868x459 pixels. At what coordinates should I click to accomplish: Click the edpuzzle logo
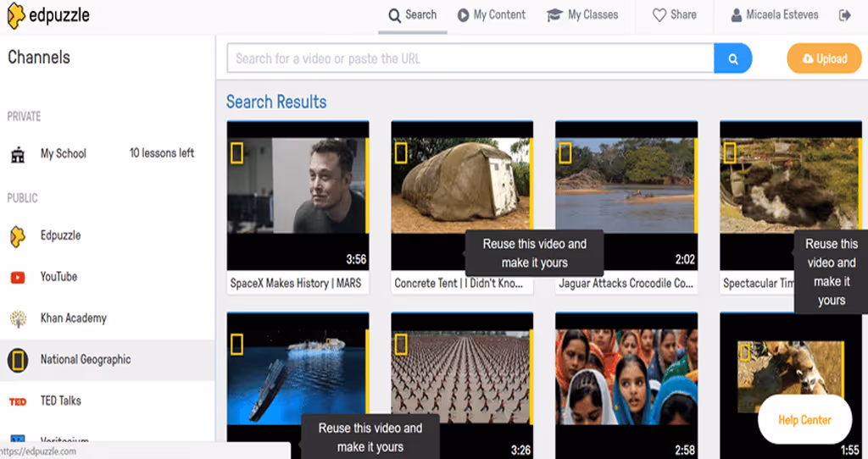(x=48, y=16)
